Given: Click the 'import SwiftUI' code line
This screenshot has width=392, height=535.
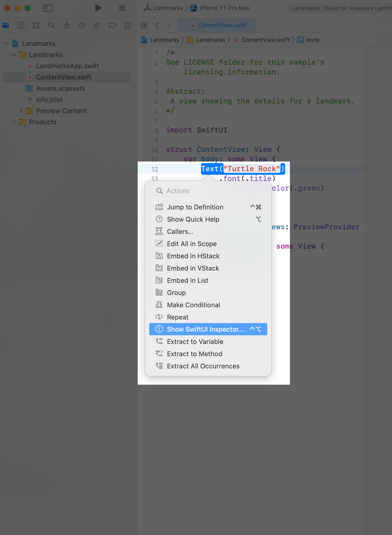Looking at the screenshot, I should coord(197,130).
